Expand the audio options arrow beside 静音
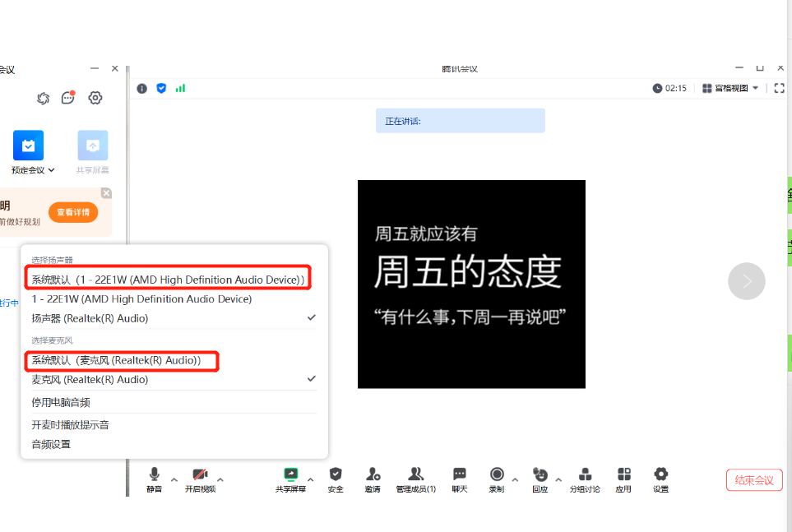The height and width of the screenshot is (532, 792). coord(174,479)
